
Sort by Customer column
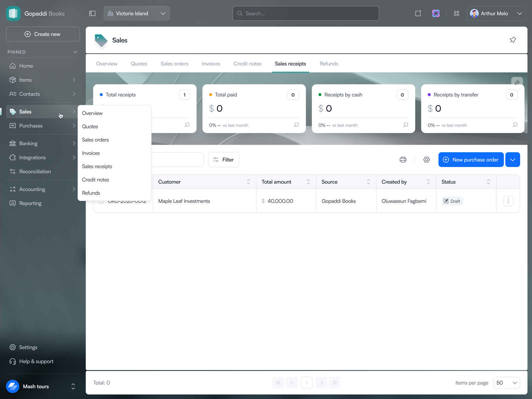(x=248, y=182)
